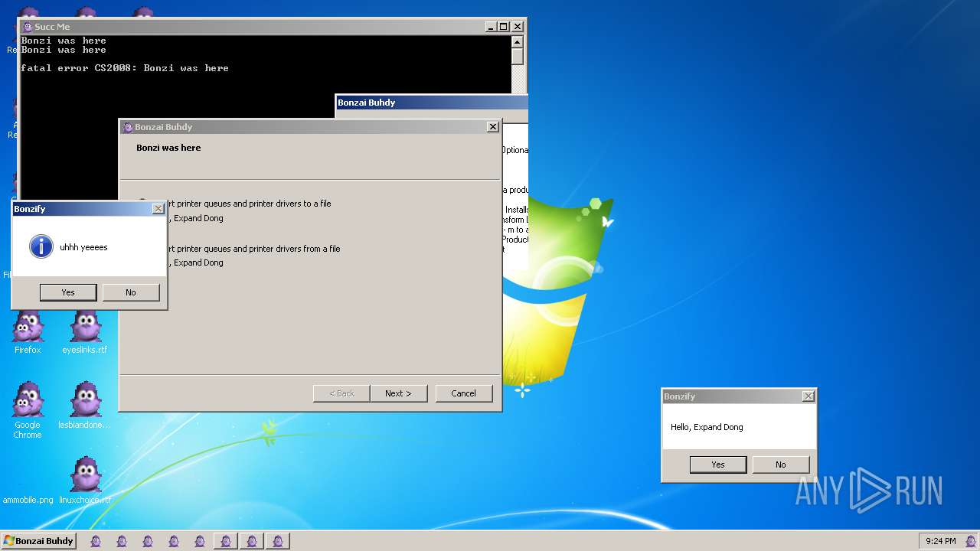Maximize the Succ Me console window
This screenshot has width=980, height=551.
[503, 27]
